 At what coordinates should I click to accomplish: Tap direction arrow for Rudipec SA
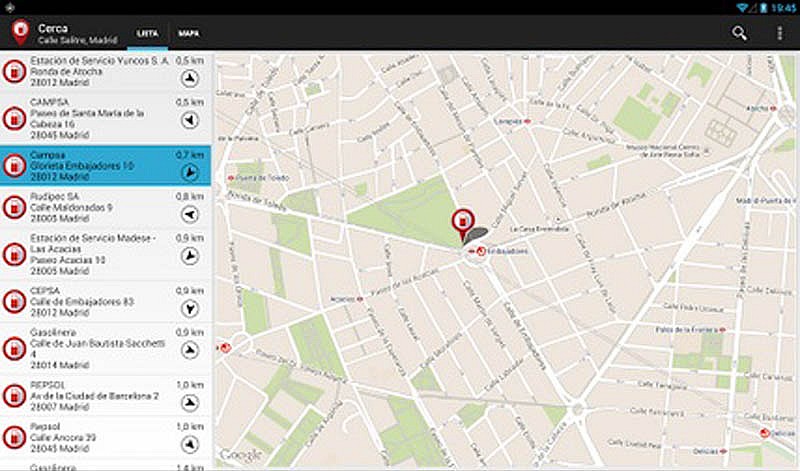[190, 214]
